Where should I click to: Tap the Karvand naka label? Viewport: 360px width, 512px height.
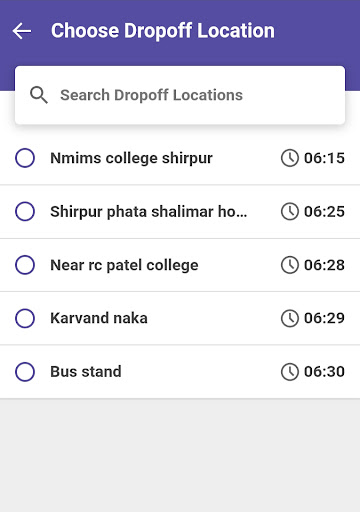tap(99, 318)
